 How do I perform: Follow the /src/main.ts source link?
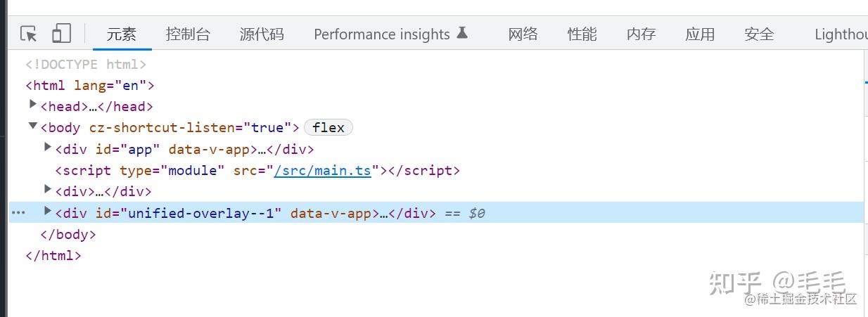tap(322, 170)
